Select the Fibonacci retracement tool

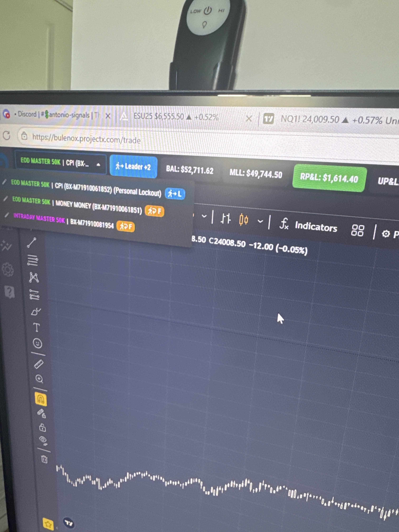pyautogui.click(x=33, y=260)
